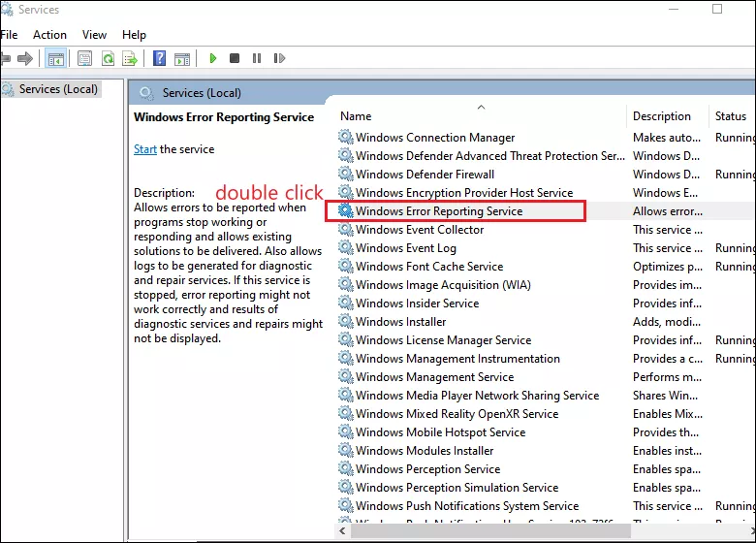Click the gear icon of Windows Event Collector

(x=345, y=229)
